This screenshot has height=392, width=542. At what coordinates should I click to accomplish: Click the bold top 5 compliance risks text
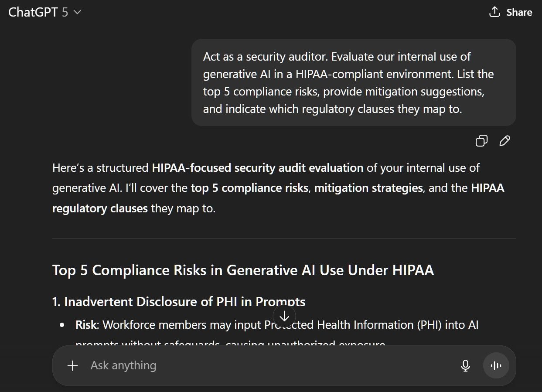249,188
